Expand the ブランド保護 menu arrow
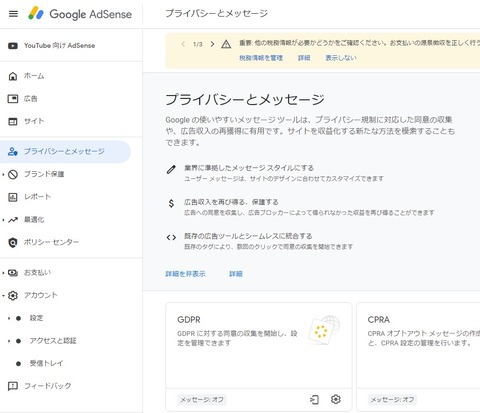This screenshot has height=413, width=480. 3,174
